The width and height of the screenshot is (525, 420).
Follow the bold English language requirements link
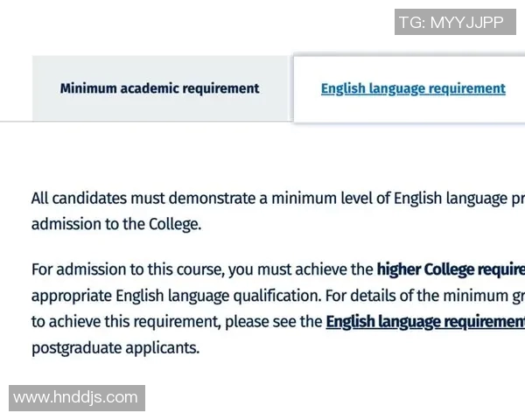[x=425, y=322]
